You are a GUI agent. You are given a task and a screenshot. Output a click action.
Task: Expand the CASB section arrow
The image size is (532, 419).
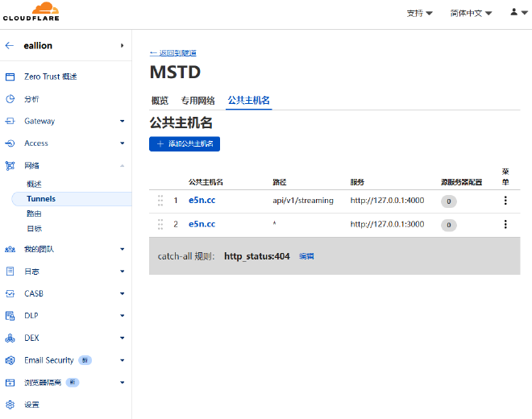point(123,293)
